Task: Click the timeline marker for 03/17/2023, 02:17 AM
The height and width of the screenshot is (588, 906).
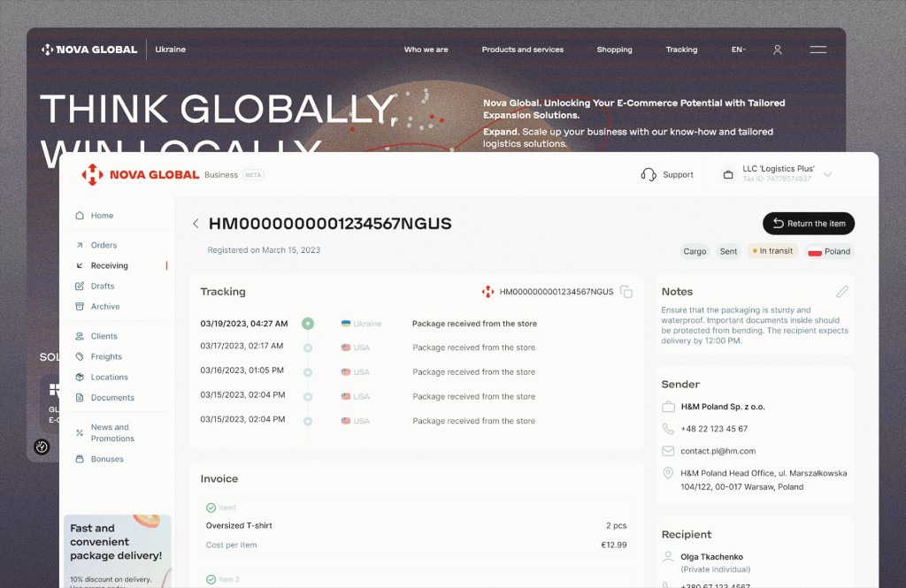Action: pos(308,347)
